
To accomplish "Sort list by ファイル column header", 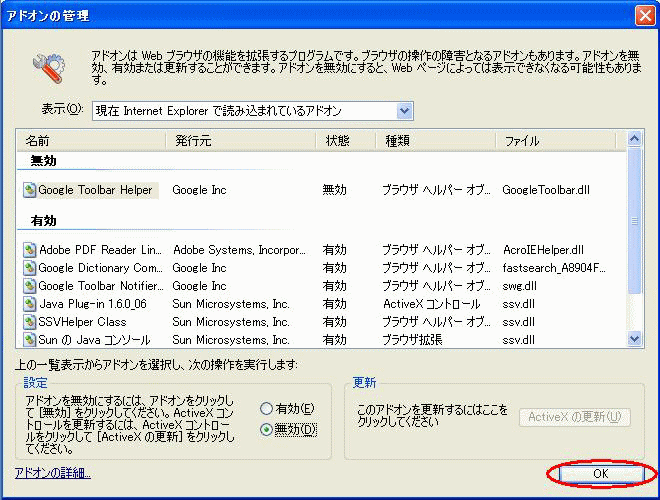I will (556, 141).
